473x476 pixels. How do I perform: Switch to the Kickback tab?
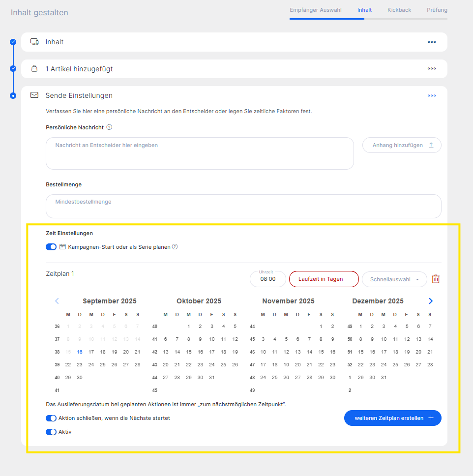[399, 10]
